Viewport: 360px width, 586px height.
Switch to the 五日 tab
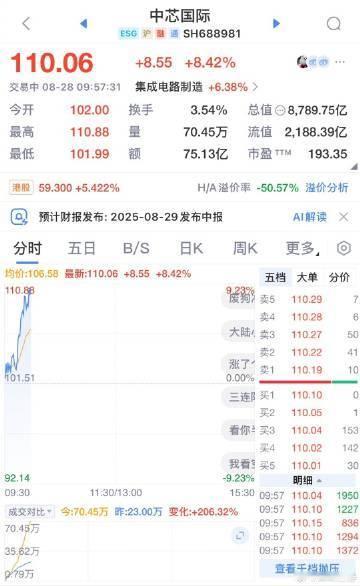click(81, 248)
